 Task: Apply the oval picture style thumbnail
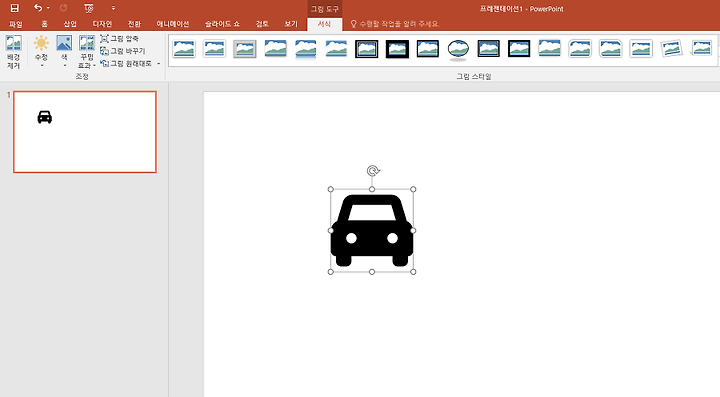[458, 50]
